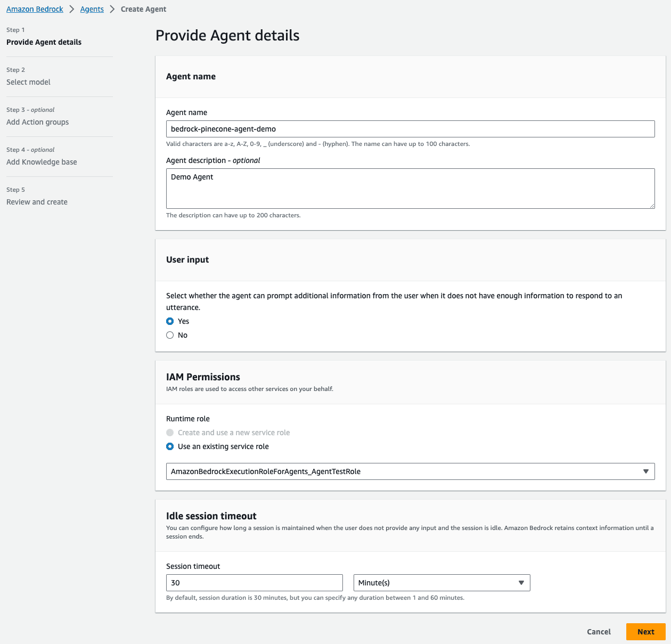This screenshot has height=644, width=671.
Task: Go to Step 2 Select model
Action: pos(29,82)
